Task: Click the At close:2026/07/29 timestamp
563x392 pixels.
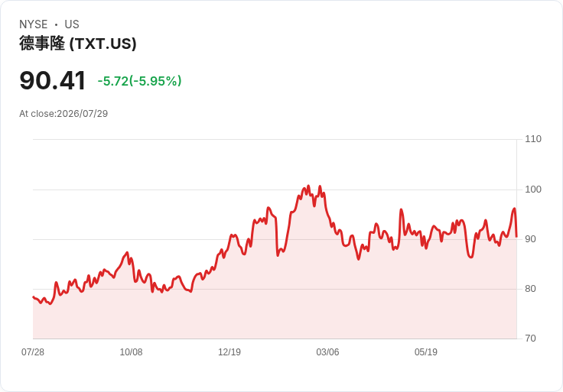Action: click(63, 114)
